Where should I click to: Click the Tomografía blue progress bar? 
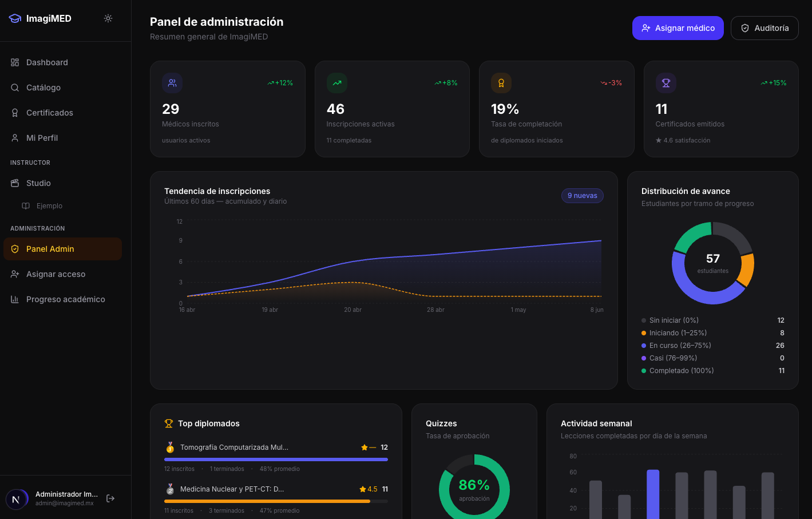tap(276, 459)
